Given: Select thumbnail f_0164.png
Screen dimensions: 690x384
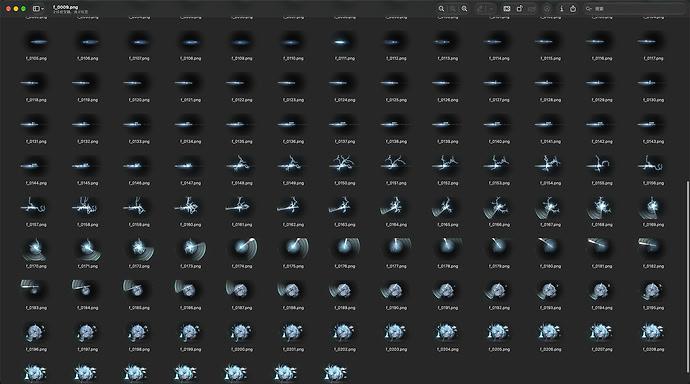Looking at the screenshot, I should [396, 208].
